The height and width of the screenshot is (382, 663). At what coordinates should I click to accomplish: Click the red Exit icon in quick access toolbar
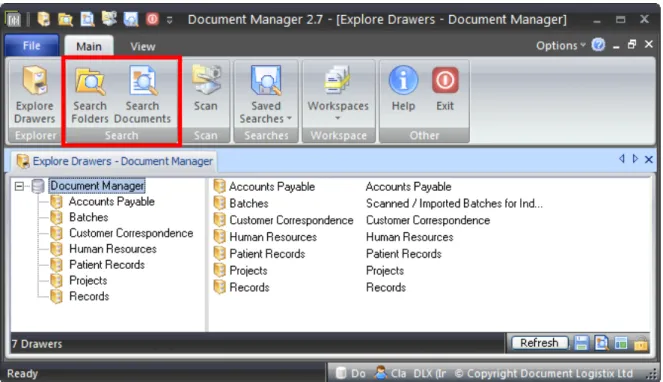153,19
